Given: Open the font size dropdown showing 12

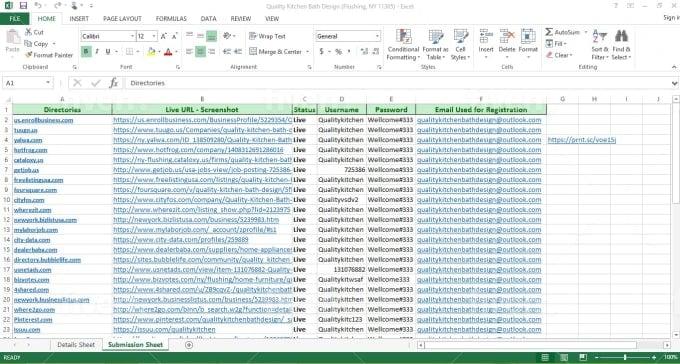Looking at the screenshot, I should click(x=154, y=36).
